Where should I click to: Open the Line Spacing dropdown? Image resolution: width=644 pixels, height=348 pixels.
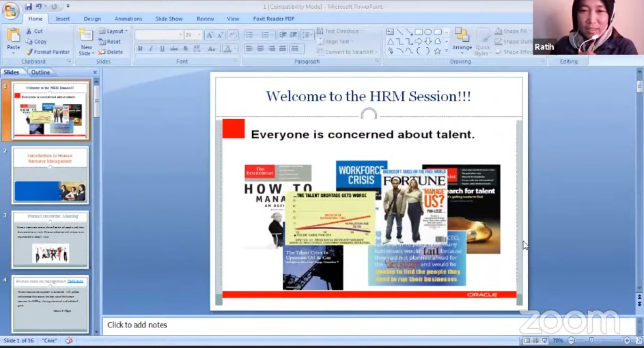tap(307, 35)
